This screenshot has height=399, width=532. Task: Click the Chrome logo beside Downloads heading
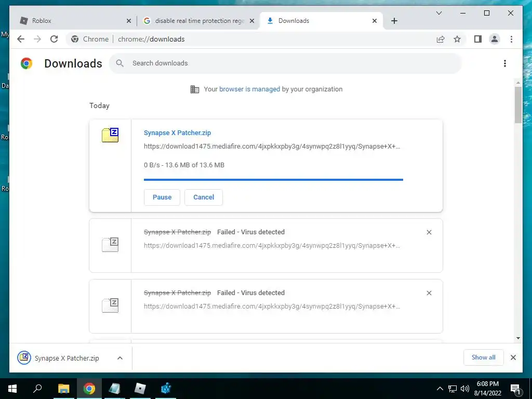(26, 63)
